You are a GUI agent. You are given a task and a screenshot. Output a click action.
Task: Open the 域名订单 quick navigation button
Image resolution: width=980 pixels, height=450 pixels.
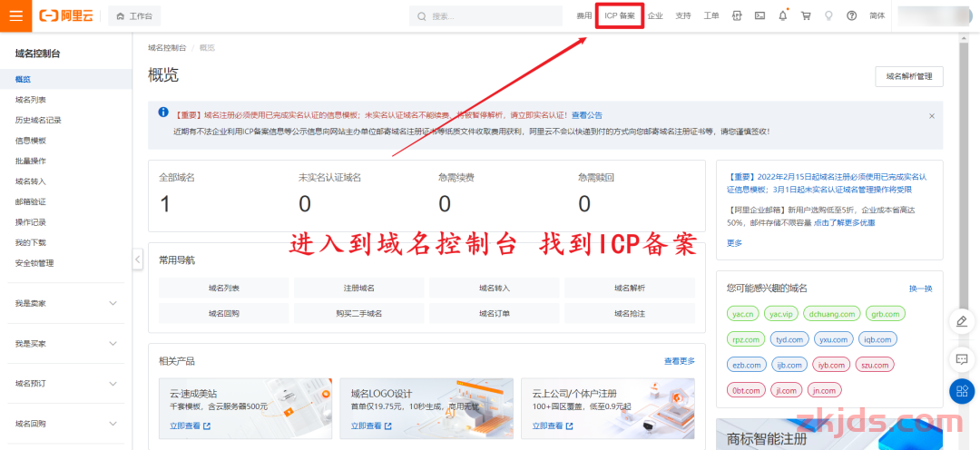pos(495,313)
